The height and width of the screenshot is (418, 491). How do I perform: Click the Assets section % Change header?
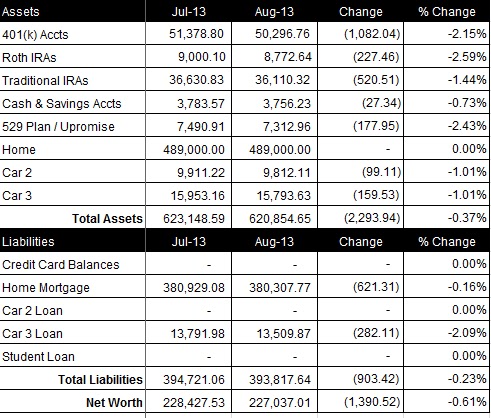[x=447, y=12]
